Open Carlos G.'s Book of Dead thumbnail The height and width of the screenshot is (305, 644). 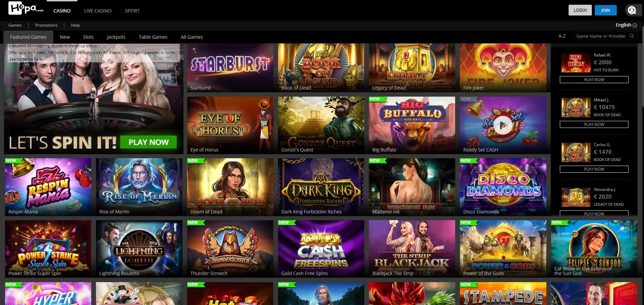pos(576,152)
